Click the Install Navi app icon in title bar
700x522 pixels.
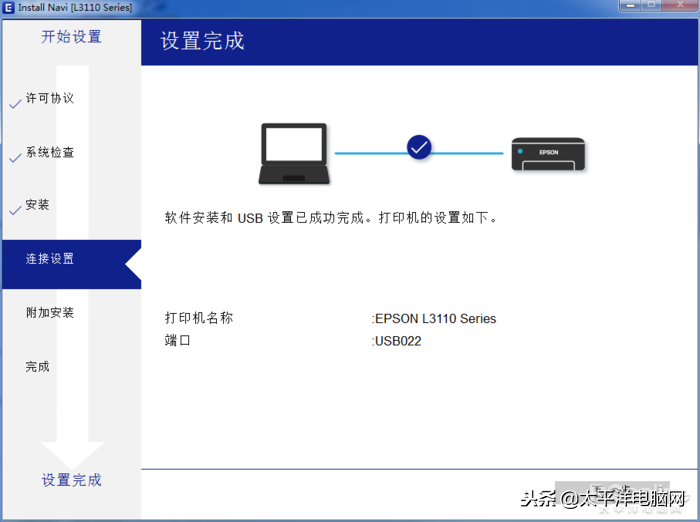[8, 7]
